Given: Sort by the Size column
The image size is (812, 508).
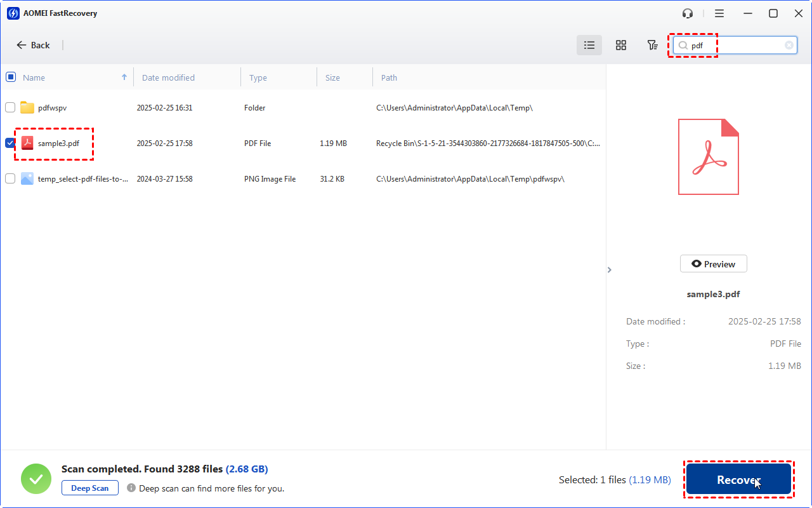Looking at the screenshot, I should tap(332, 77).
